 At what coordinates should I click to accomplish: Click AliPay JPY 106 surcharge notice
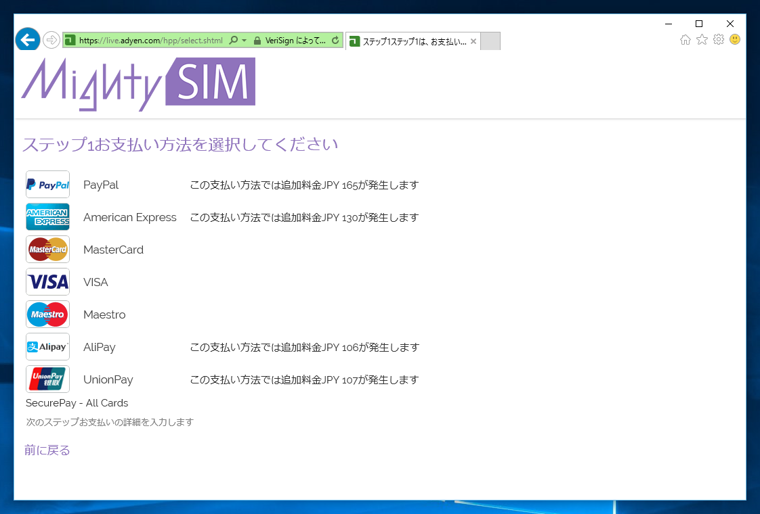[304, 347]
